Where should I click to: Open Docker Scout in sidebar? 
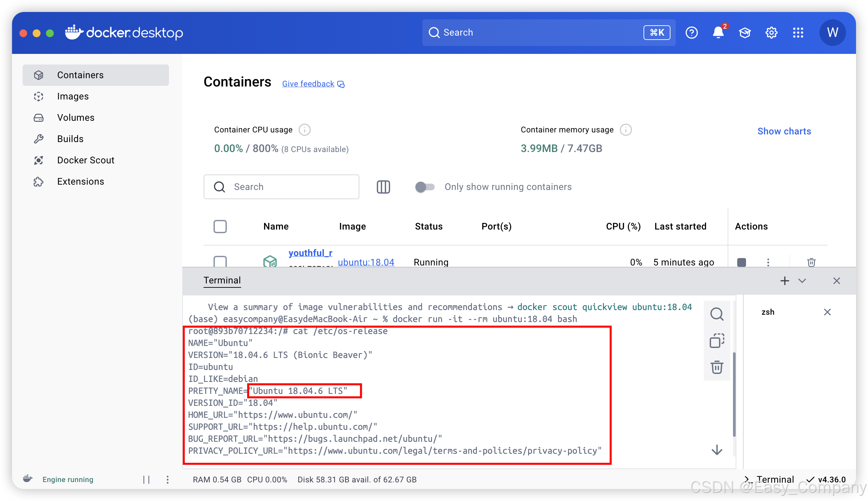pyautogui.click(x=85, y=160)
